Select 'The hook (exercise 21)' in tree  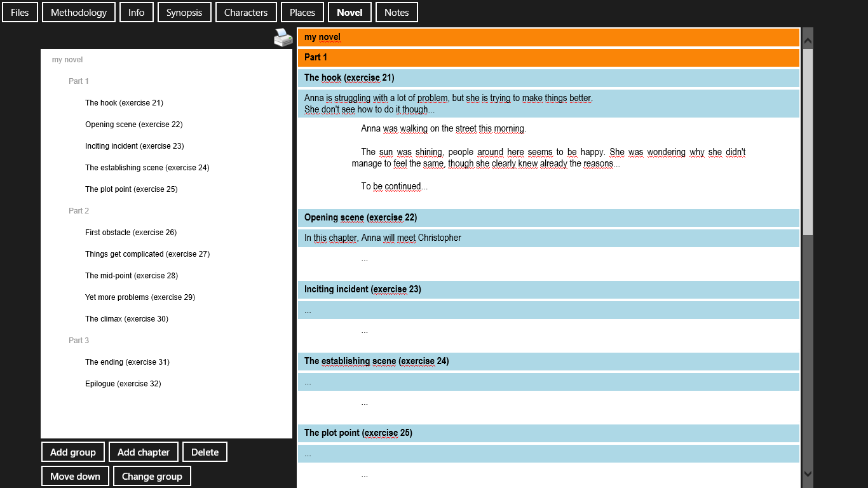tap(124, 103)
